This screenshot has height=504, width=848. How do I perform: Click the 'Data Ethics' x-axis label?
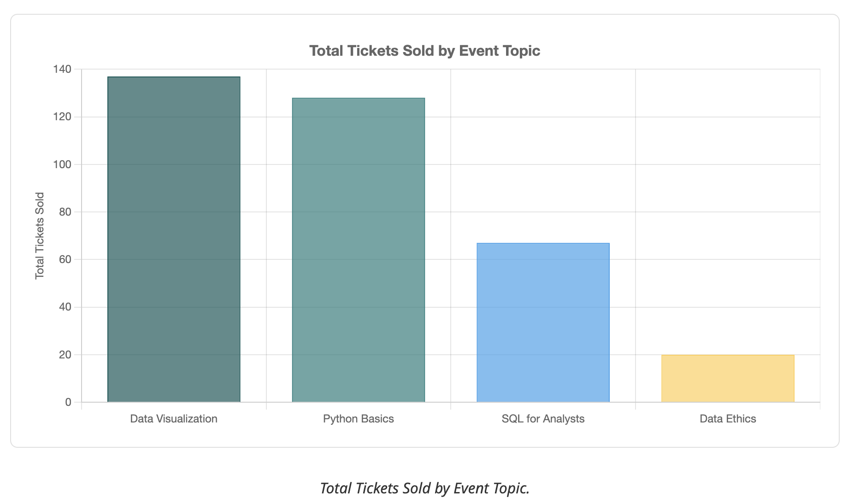coord(728,419)
